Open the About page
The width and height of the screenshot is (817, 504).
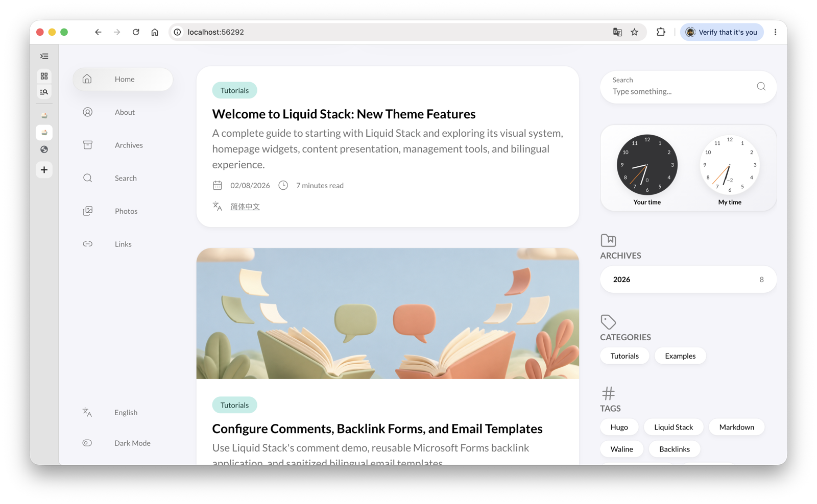pyautogui.click(x=123, y=112)
